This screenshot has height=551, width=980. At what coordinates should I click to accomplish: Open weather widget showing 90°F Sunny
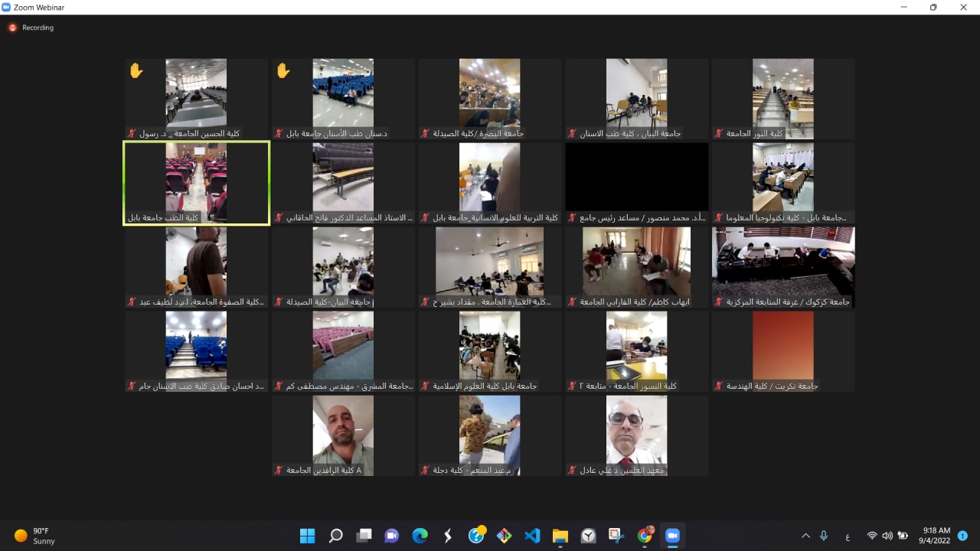point(35,536)
